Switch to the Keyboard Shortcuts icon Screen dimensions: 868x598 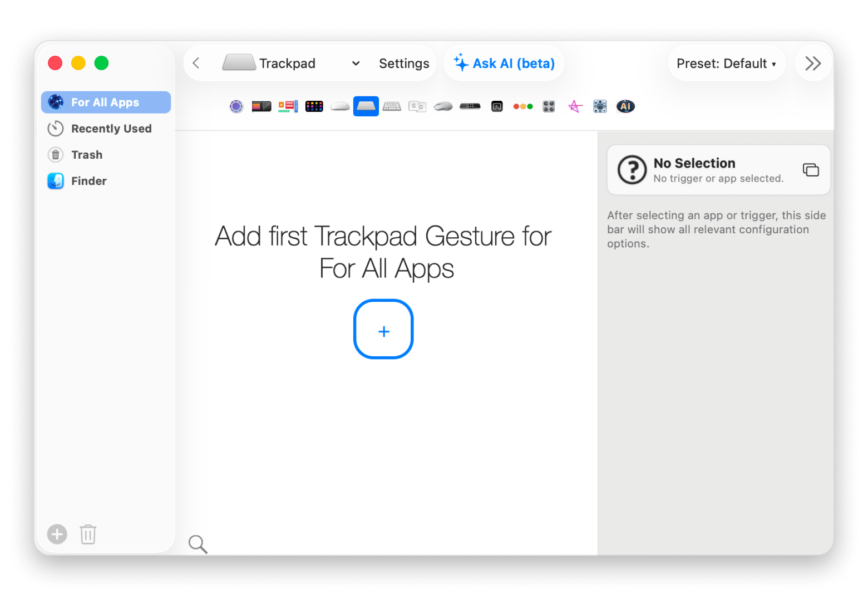392,106
